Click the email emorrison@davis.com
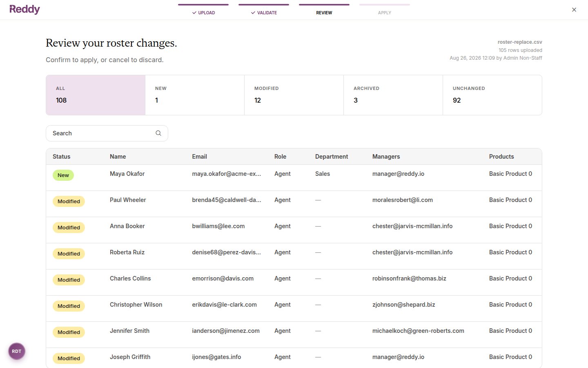Image resolution: width=588 pixels, height=368 pixels. [x=223, y=278]
